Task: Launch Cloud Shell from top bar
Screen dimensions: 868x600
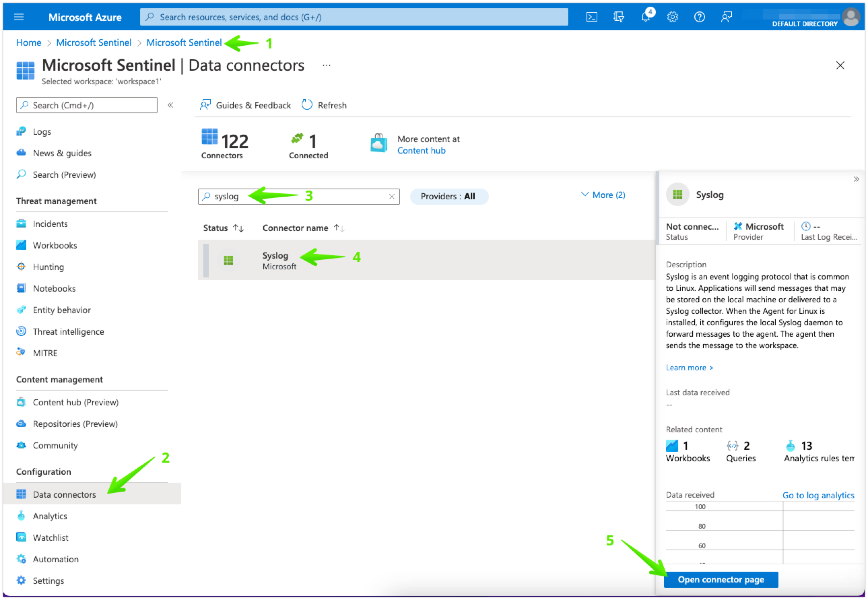Action: pyautogui.click(x=592, y=17)
